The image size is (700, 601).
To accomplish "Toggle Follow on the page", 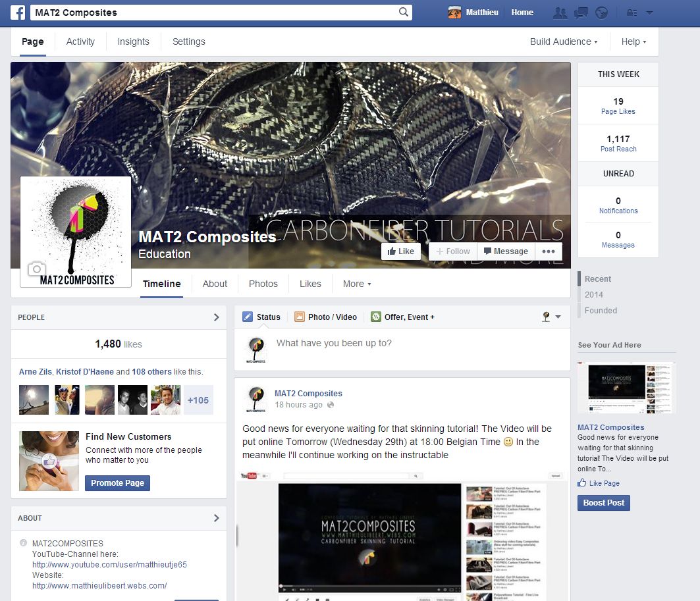I will click(452, 251).
